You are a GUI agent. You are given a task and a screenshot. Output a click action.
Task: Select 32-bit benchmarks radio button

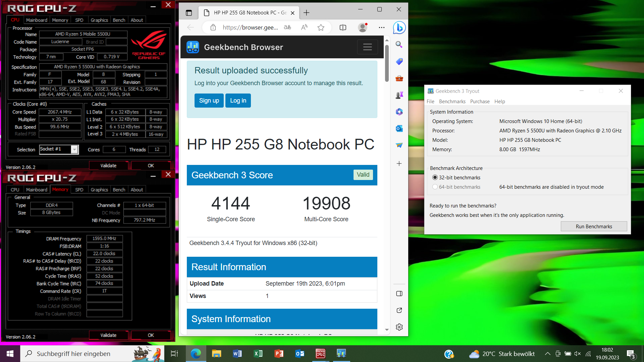pos(435,178)
